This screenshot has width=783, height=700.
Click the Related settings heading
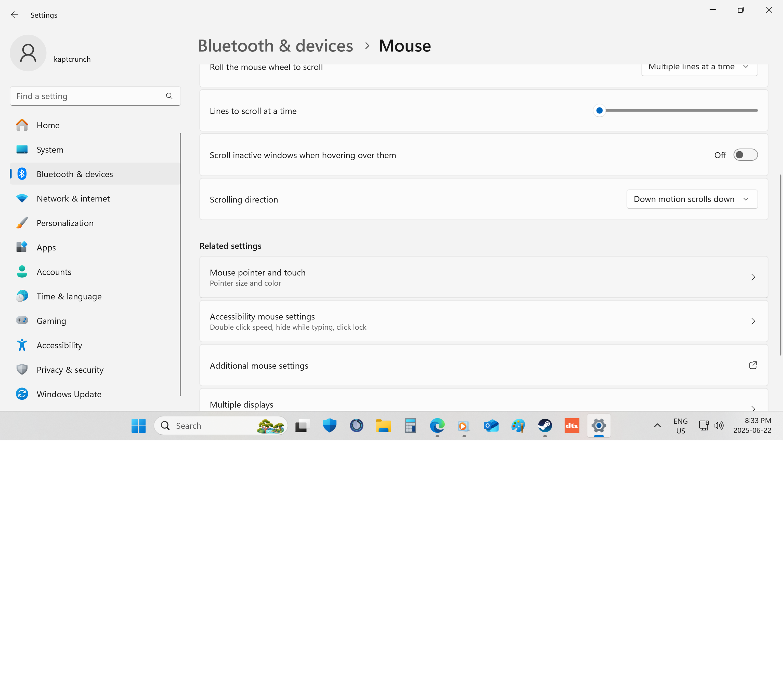[230, 246]
